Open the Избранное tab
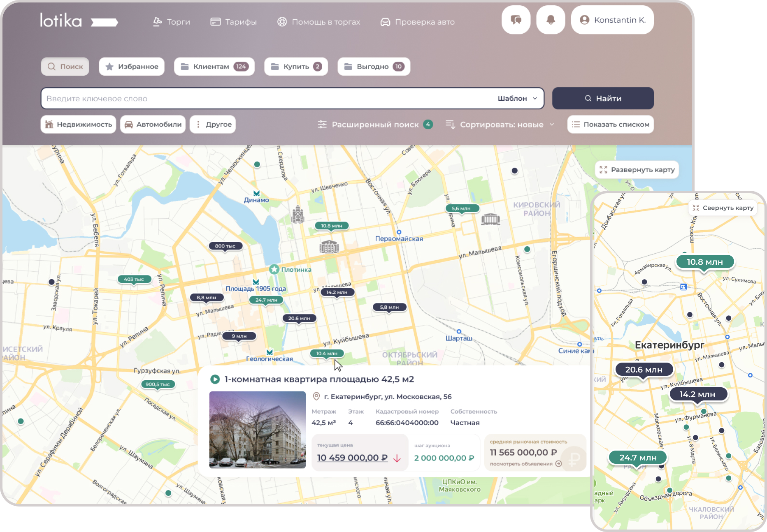 point(132,67)
